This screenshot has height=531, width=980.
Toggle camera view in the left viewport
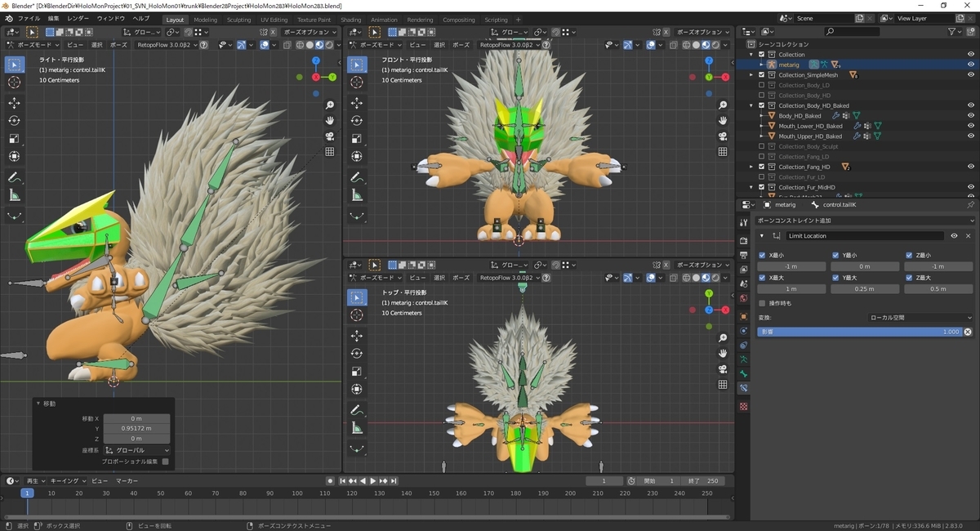pos(330,136)
